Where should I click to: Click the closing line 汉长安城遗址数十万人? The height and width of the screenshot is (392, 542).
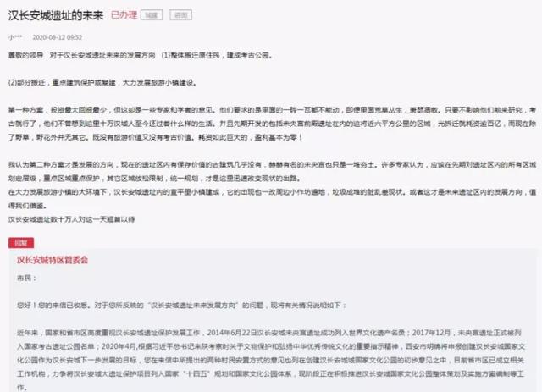71,219
